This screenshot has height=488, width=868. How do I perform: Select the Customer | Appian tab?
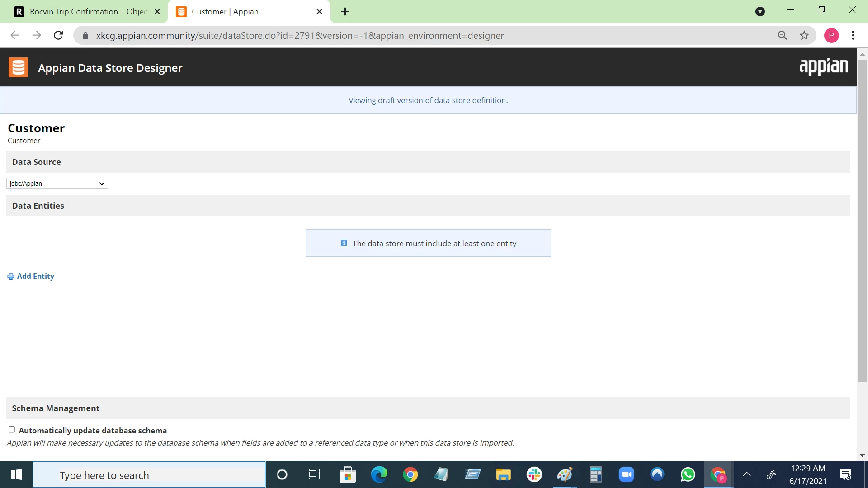coord(249,12)
